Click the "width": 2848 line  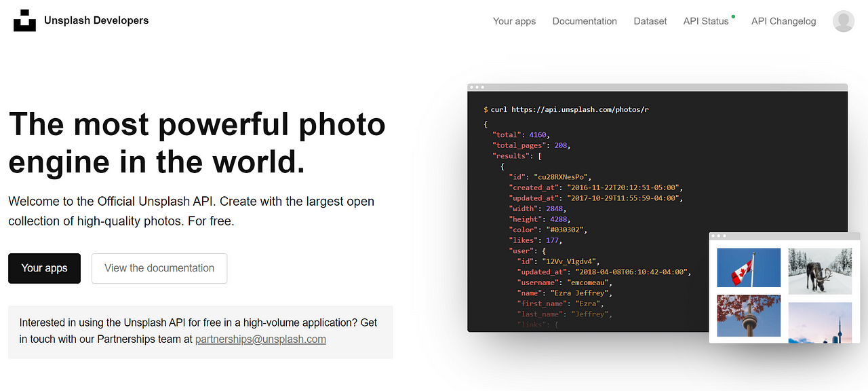tap(536, 208)
